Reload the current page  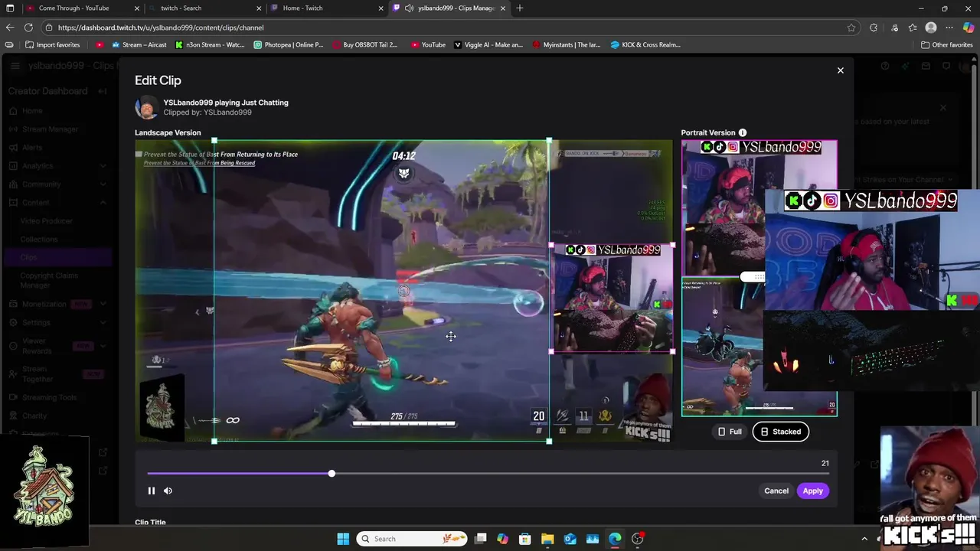click(x=30, y=28)
